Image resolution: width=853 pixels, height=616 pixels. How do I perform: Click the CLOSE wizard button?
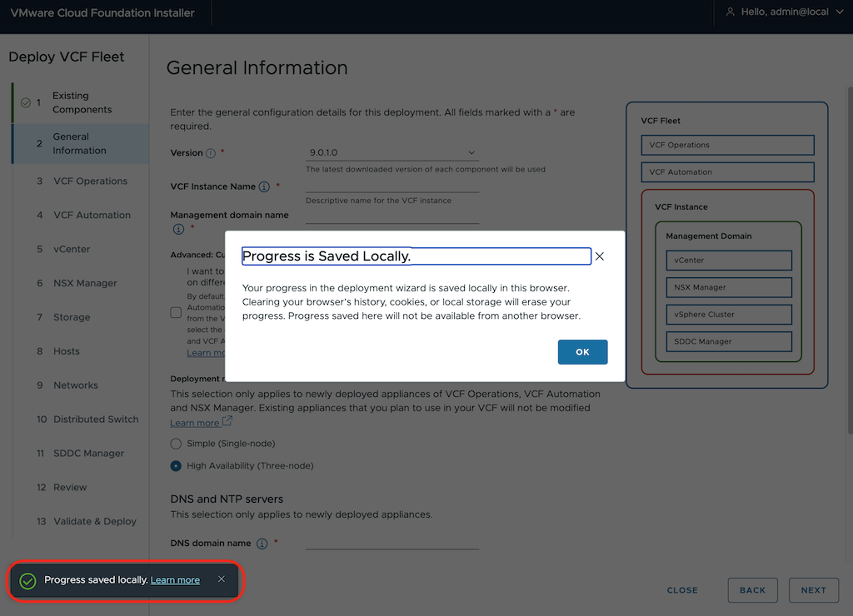[x=682, y=590]
